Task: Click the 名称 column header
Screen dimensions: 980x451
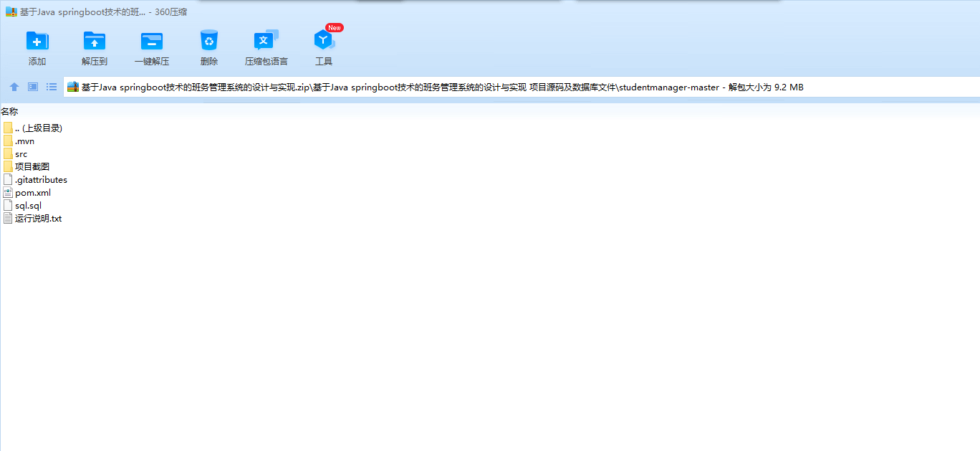Action: point(9,111)
